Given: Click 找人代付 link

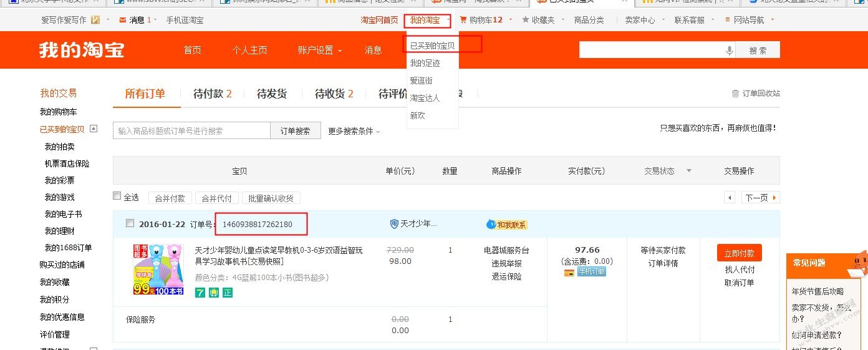Looking at the screenshot, I should (739, 270).
